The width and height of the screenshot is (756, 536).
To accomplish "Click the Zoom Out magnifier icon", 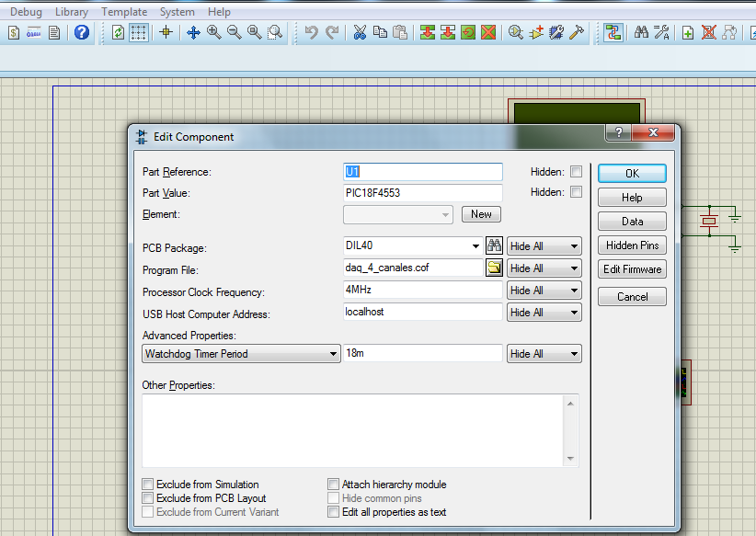I will pos(235,33).
